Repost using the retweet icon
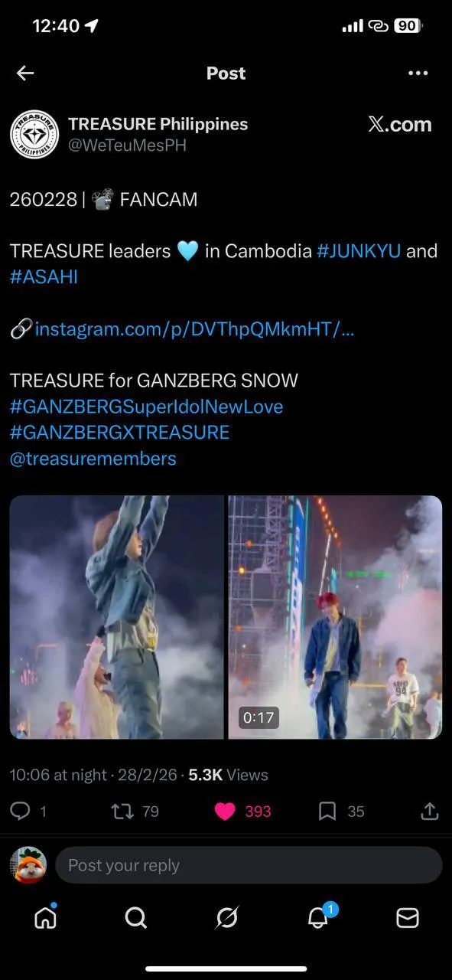The width and height of the screenshot is (452, 980). click(122, 811)
